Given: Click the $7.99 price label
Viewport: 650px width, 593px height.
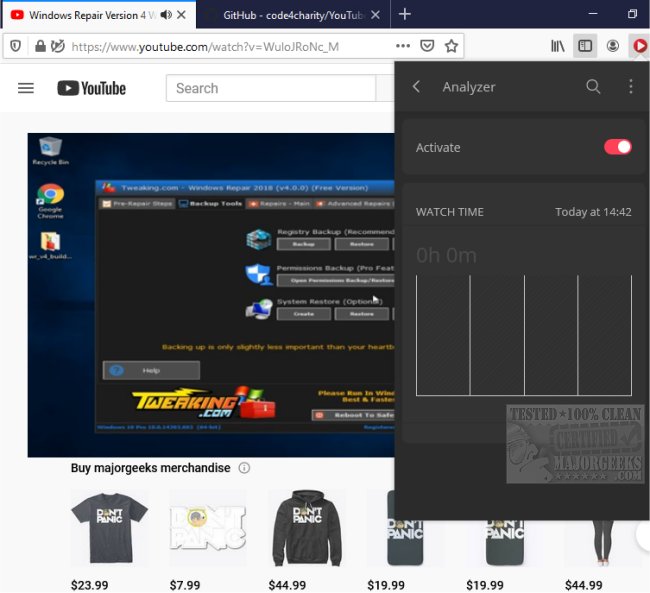Looking at the screenshot, I should click(x=185, y=585).
